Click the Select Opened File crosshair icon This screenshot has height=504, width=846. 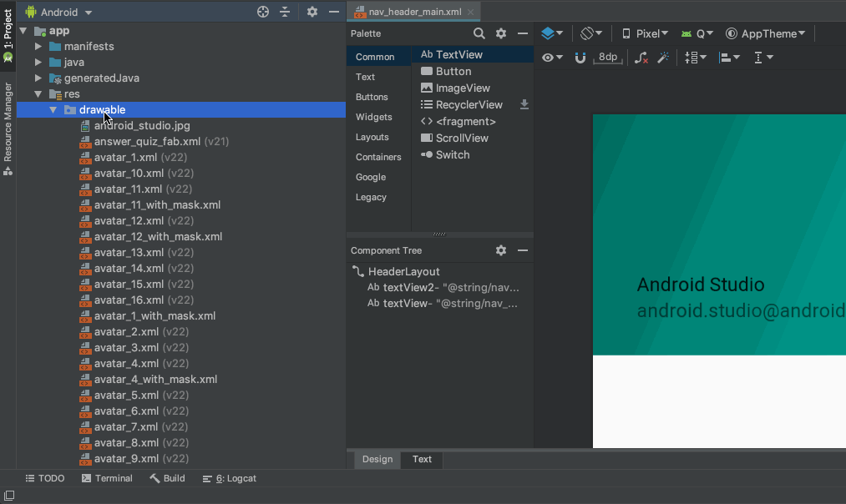pos(262,12)
